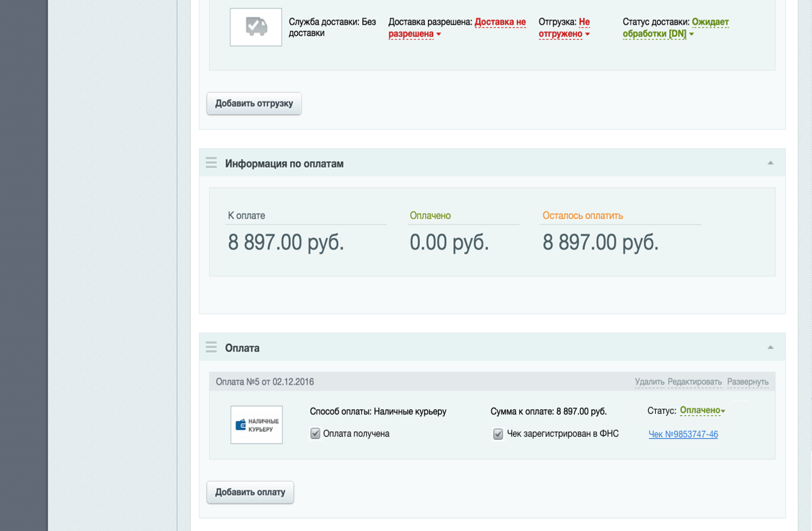Image resolution: width=812 pixels, height=531 pixels.
Task: Click drag handle icon of 'Оплата' section
Action: 211,348
